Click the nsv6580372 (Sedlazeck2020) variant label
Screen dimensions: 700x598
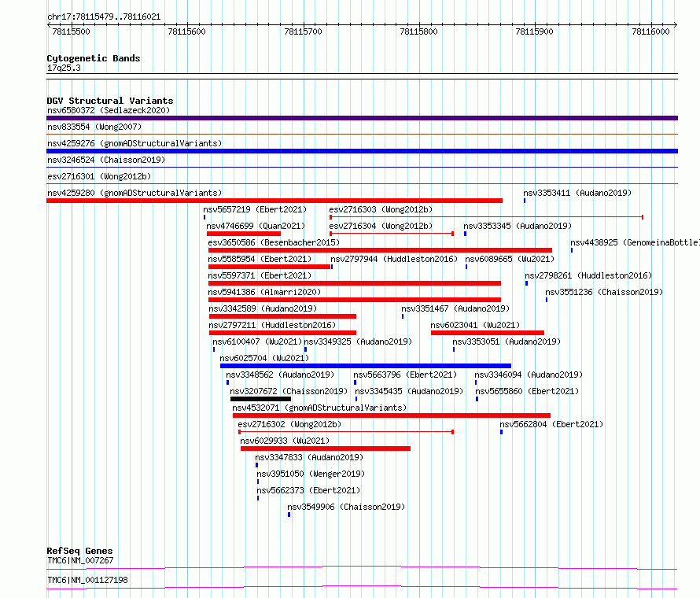pos(109,110)
